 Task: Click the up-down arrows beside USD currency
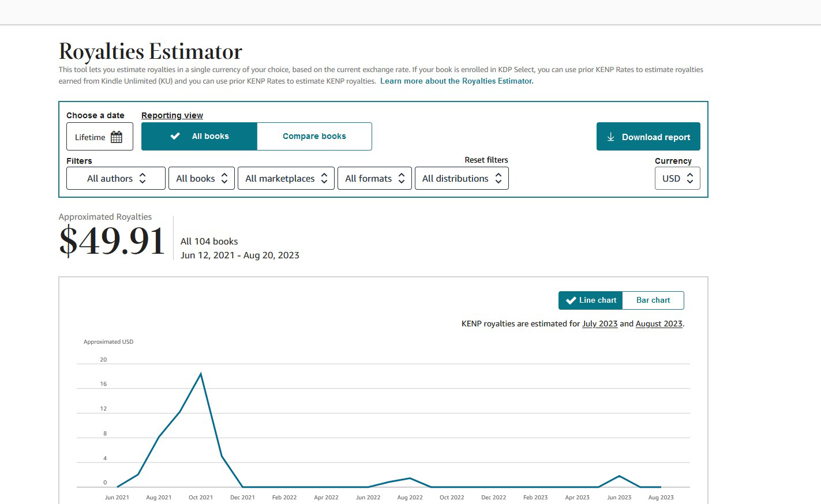click(690, 179)
